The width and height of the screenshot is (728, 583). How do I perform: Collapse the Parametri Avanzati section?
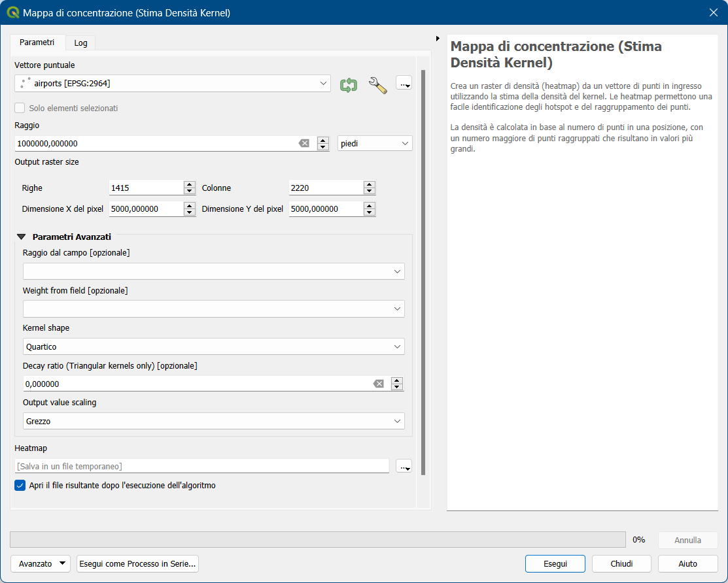click(x=22, y=237)
